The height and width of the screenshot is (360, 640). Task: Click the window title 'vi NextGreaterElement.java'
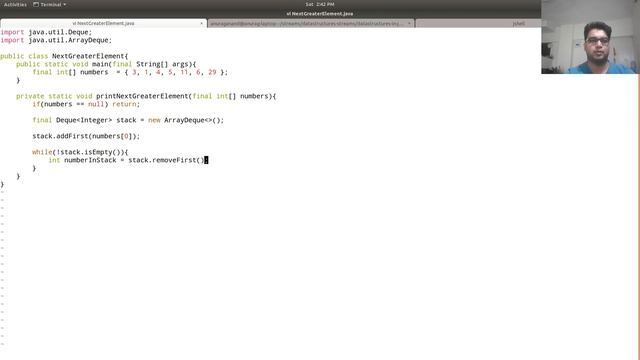320,13
